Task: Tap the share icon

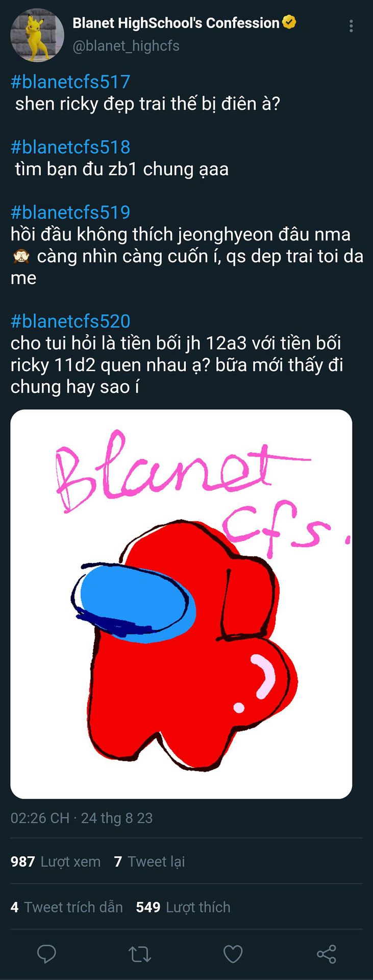Action: 327,953
